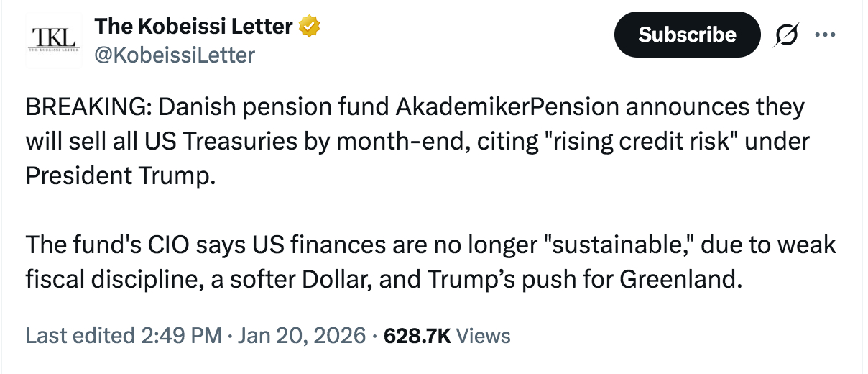Click the Views label
Viewport: 868px width, 374px height.
click(484, 335)
